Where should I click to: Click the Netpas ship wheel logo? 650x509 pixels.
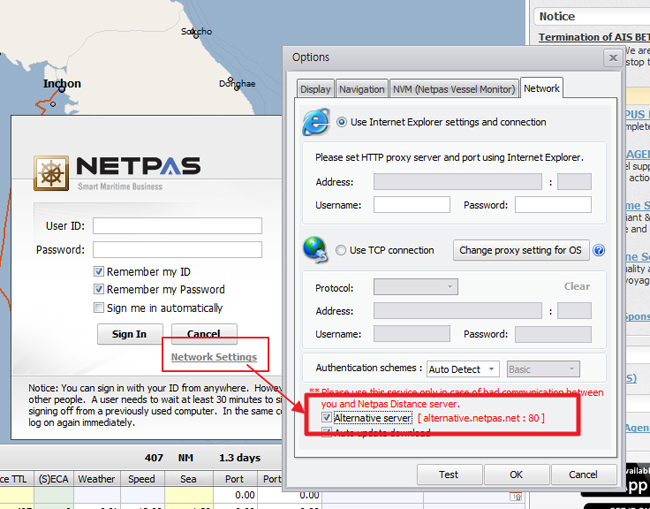[51, 173]
